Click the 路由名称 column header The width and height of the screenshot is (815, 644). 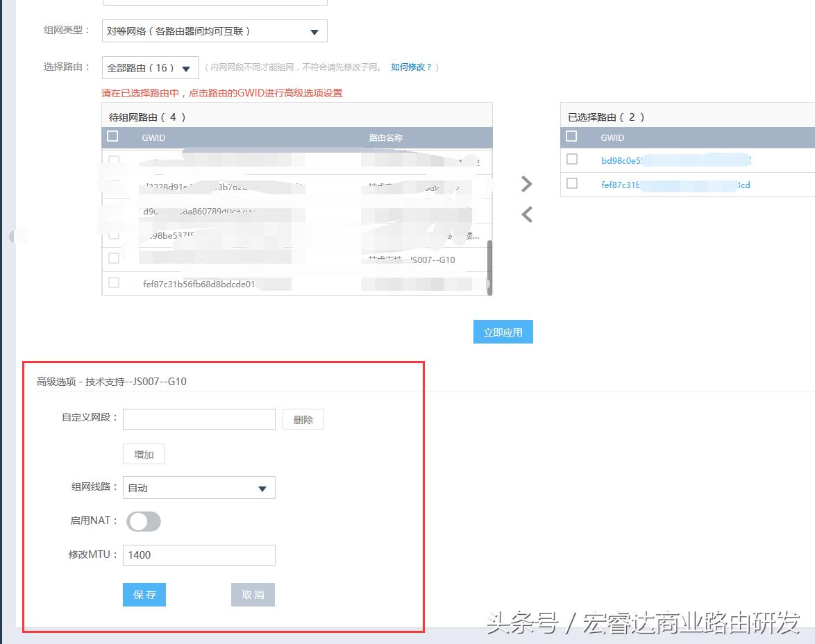385,137
